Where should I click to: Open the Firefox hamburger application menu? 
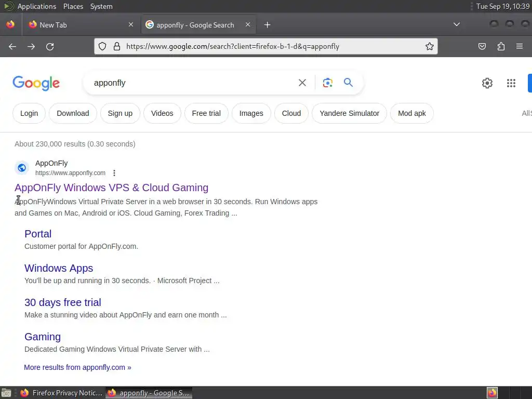tap(520, 46)
